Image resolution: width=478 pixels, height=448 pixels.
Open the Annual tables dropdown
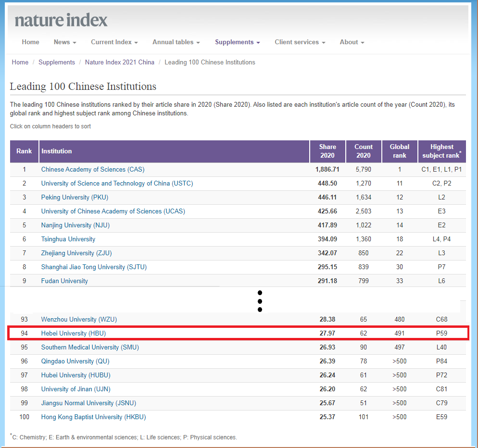pos(176,42)
